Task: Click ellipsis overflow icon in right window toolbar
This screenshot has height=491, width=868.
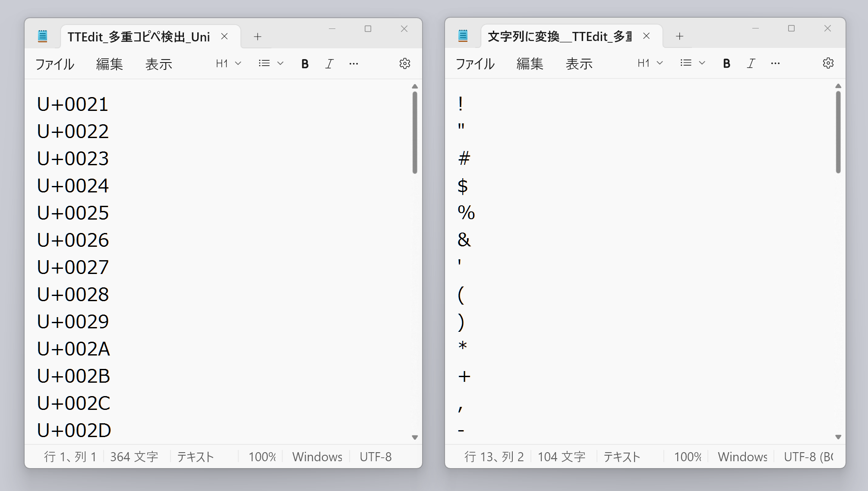Action: (x=775, y=63)
